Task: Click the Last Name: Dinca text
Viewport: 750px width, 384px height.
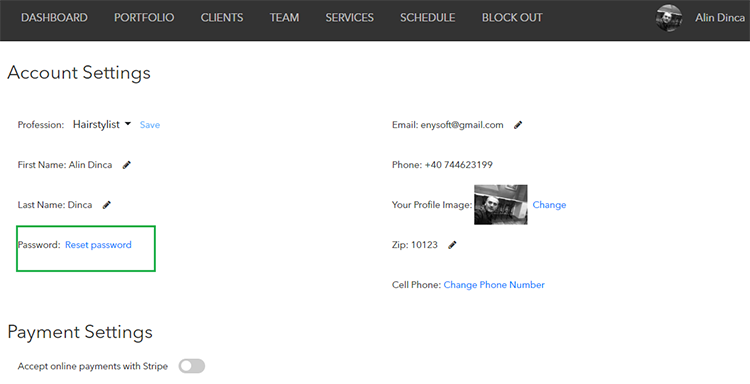Action: (55, 205)
